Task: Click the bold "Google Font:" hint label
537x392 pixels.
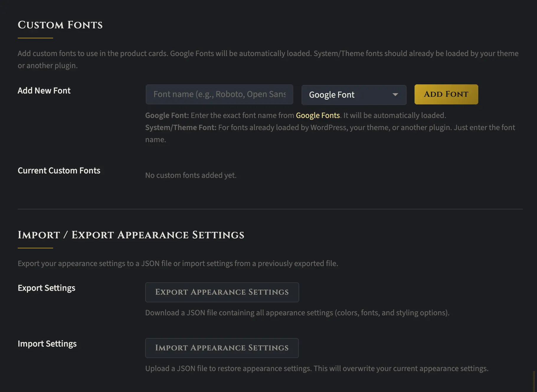Action: [167, 115]
